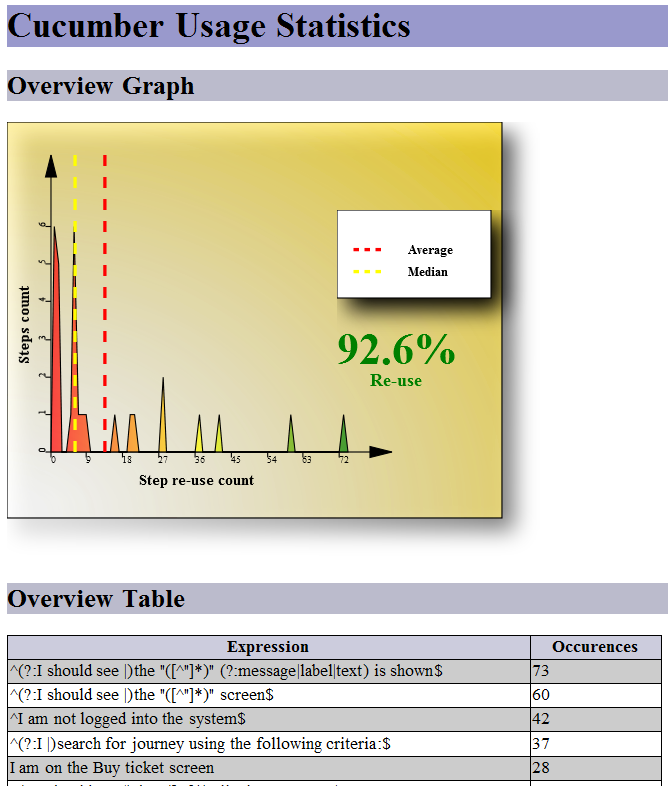
Task: Click the green Re-use label
Action: click(396, 380)
